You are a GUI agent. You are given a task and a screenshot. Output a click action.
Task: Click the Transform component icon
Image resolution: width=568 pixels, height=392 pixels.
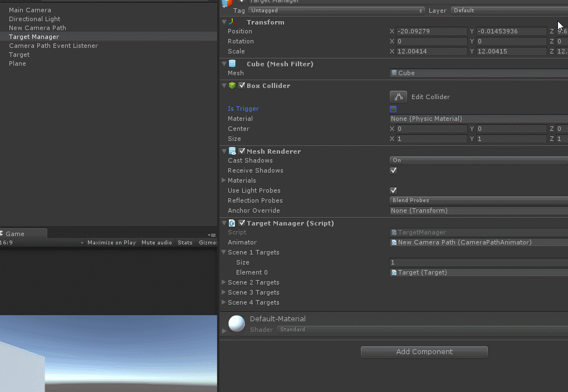pyautogui.click(x=232, y=22)
